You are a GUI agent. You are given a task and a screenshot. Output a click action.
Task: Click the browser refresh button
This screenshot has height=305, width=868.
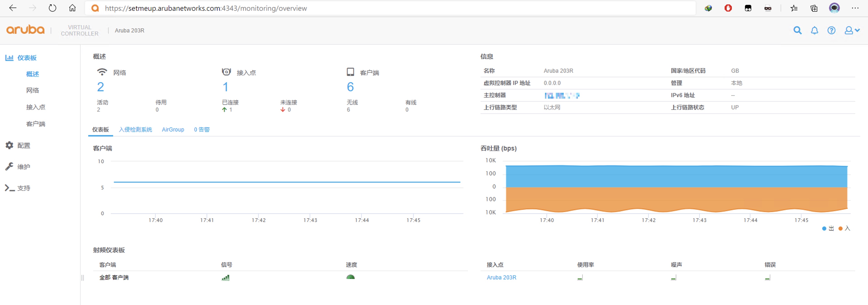pos(52,8)
